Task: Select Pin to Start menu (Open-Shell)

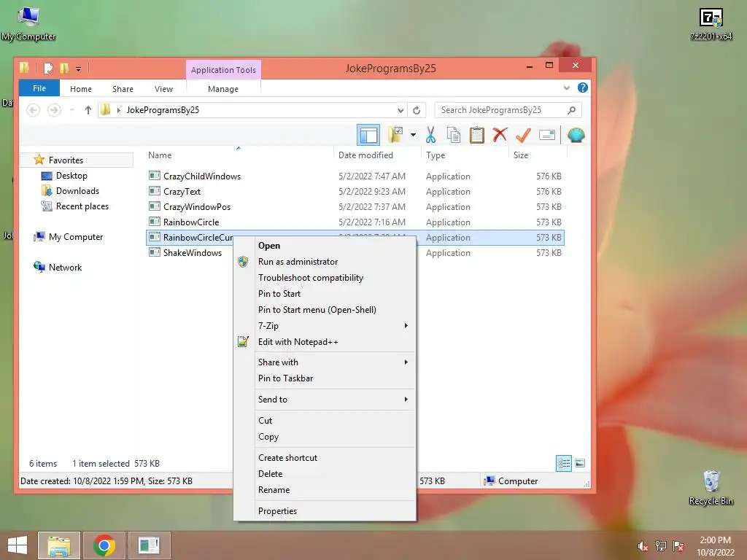Action: 325,309
